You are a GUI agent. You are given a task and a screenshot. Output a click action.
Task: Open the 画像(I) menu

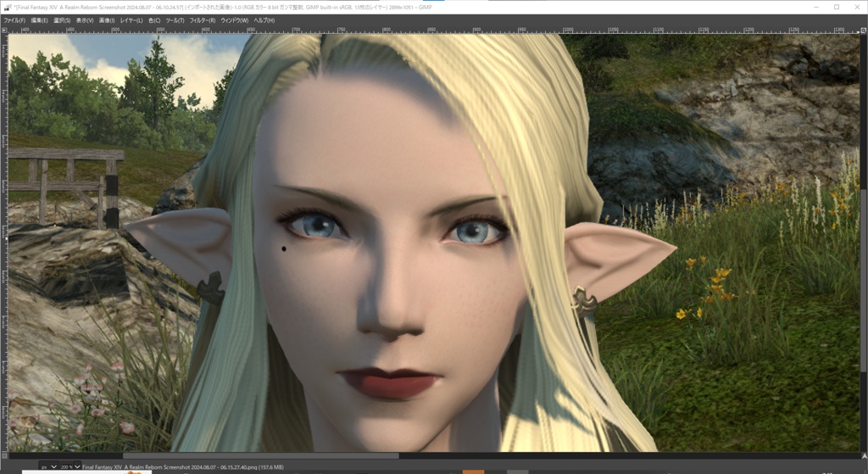(x=106, y=20)
